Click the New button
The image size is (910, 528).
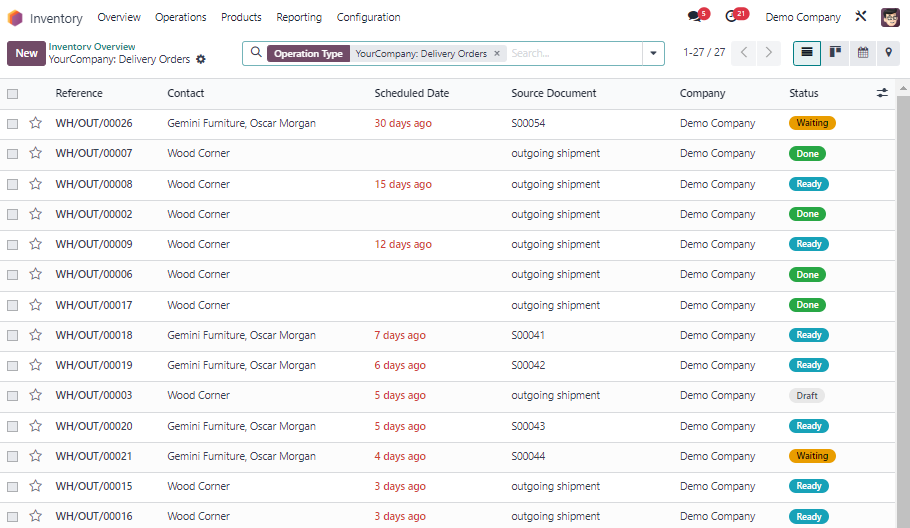click(26, 53)
